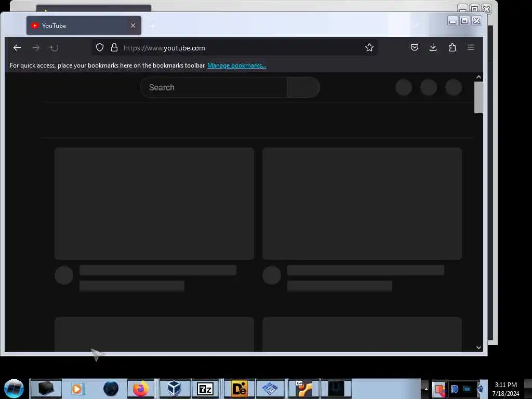532x399 pixels.
Task: Open the black box taskbar icon
Action: click(46, 389)
